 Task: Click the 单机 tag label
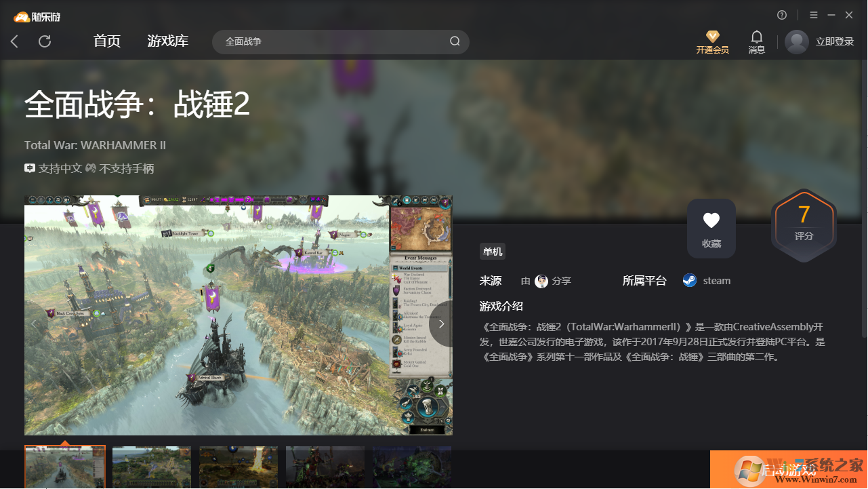click(492, 252)
